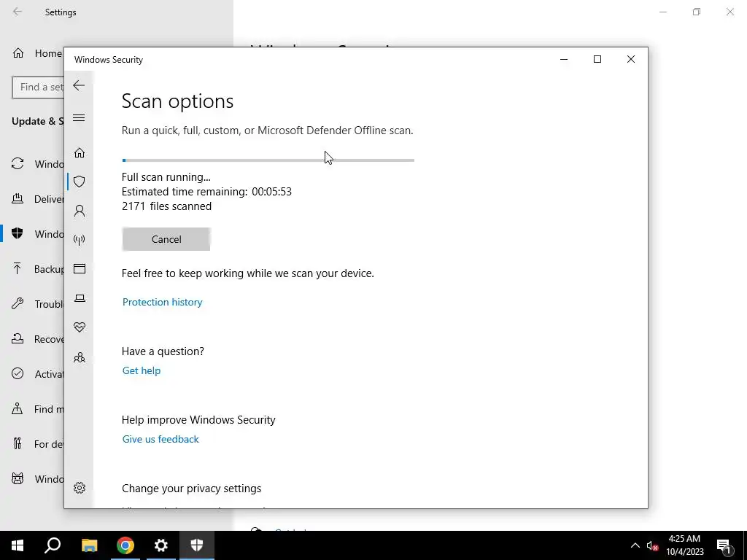The width and height of the screenshot is (747, 560).
Task: Open Google Chrome from taskbar
Action: point(125,545)
